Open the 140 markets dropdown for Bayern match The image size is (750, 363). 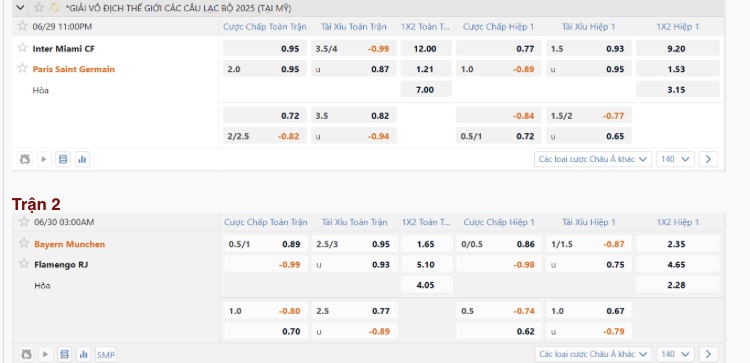click(675, 354)
